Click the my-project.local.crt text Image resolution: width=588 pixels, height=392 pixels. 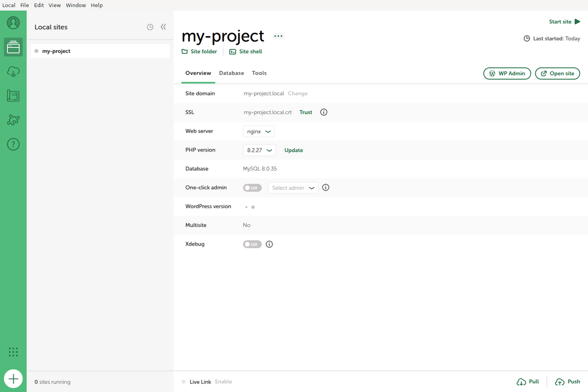point(268,112)
